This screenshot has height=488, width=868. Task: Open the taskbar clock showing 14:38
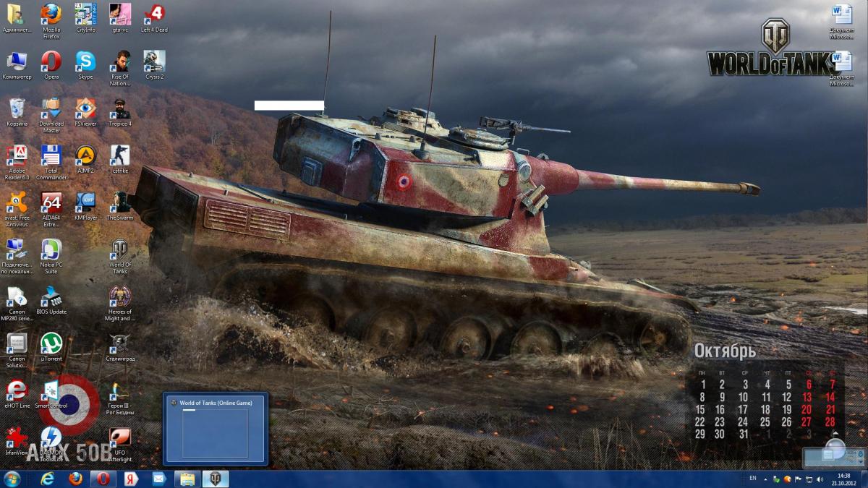pos(843,479)
